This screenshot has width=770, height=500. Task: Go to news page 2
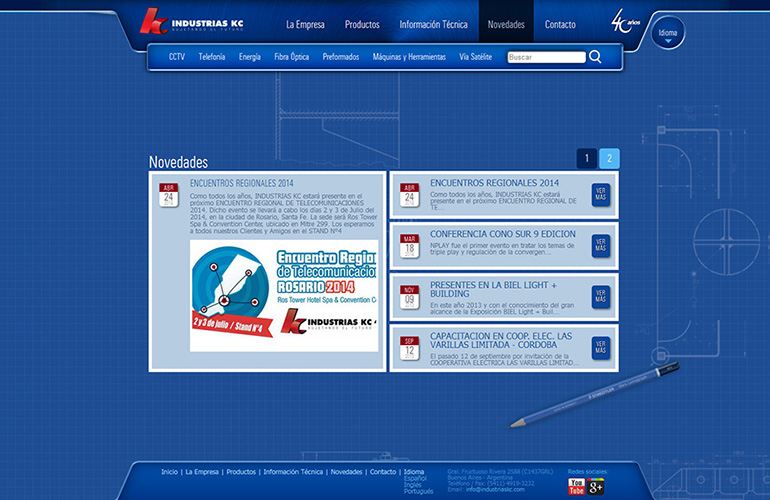(609, 158)
